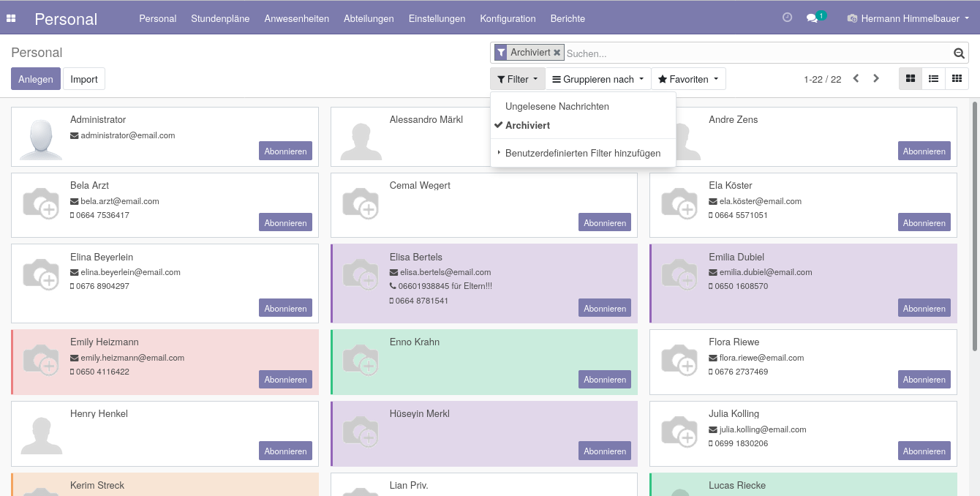Click Bela Arzt's camera photo placeholder
The image size is (980, 496).
[x=41, y=203]
